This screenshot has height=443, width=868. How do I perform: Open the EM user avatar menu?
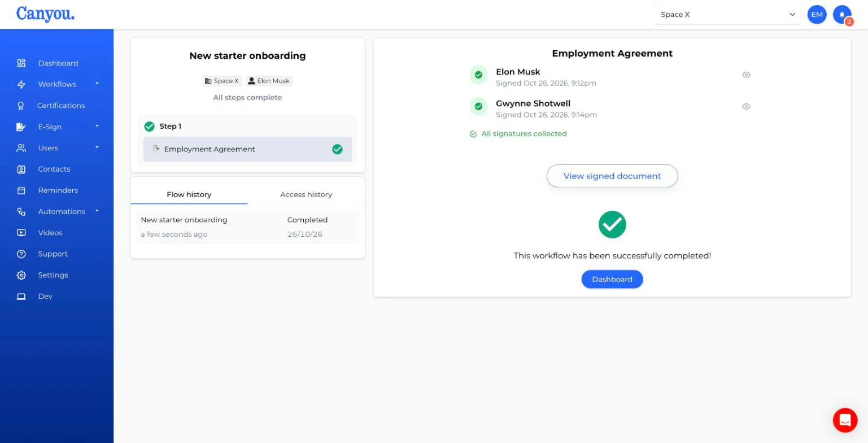pyautogui.click(x=817, y=15)
